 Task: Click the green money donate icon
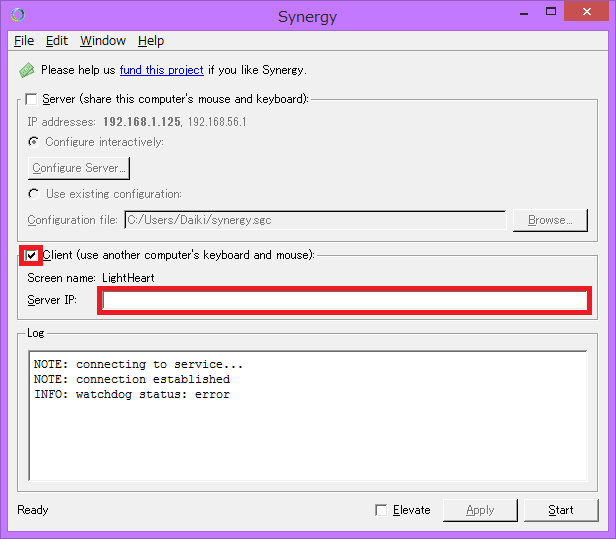(26, 70)
